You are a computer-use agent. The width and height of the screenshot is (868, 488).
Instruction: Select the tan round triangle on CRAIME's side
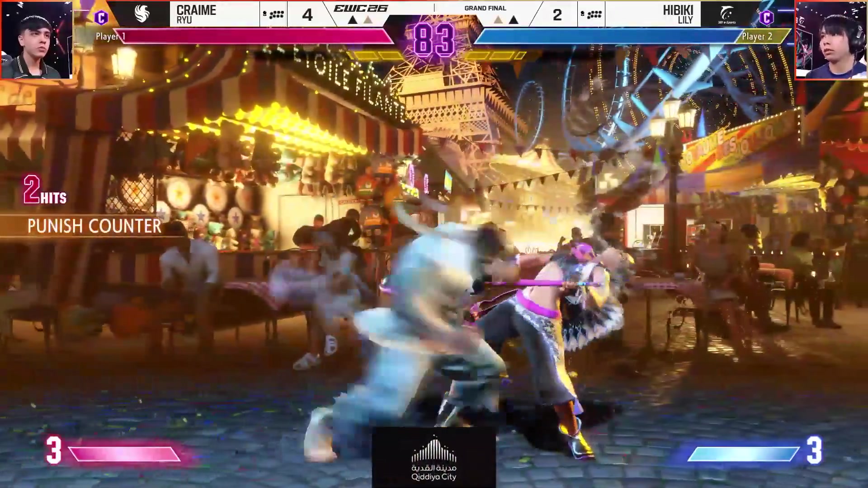coord(368,20)
